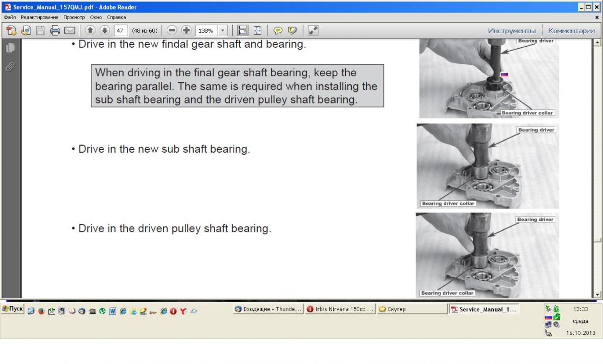Viewport: 603px width, 364px height.
Task: Switch to the Входящие - Thunderbird taskbar window
Action: tap(268, 309)
